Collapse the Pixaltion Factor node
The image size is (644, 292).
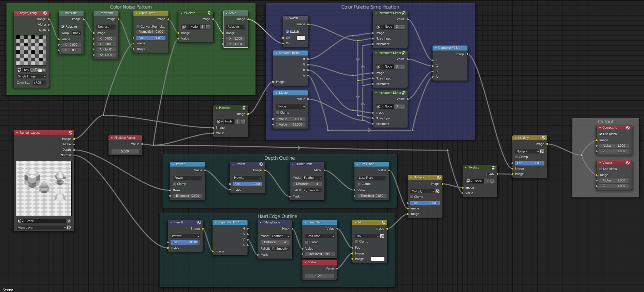(x=112, y=138)
